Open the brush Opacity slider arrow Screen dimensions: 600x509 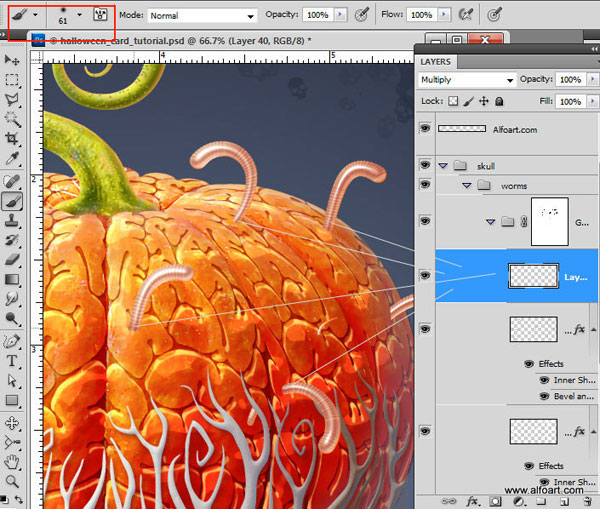point(340,15)
